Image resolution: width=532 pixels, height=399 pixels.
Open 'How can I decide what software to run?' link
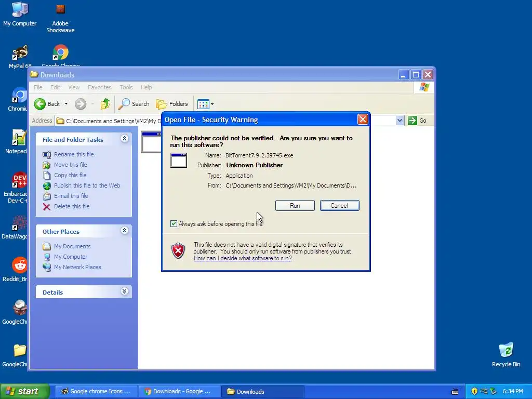(x=243, y=258)
